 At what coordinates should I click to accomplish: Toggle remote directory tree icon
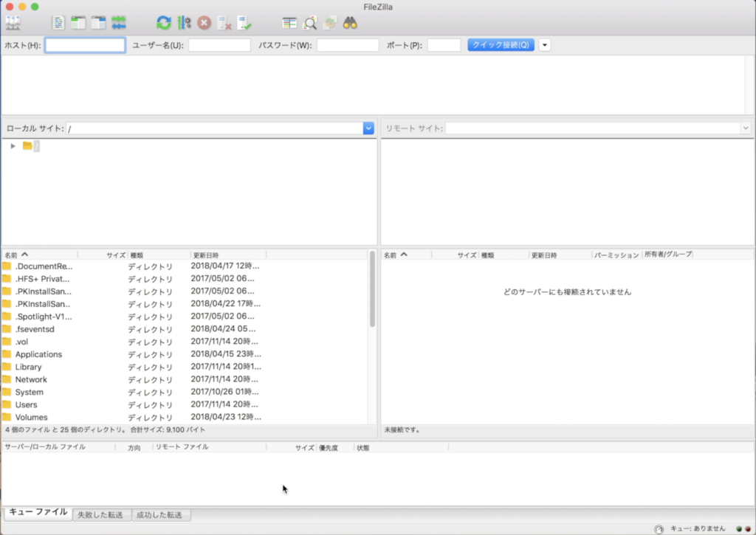(98, 23)
